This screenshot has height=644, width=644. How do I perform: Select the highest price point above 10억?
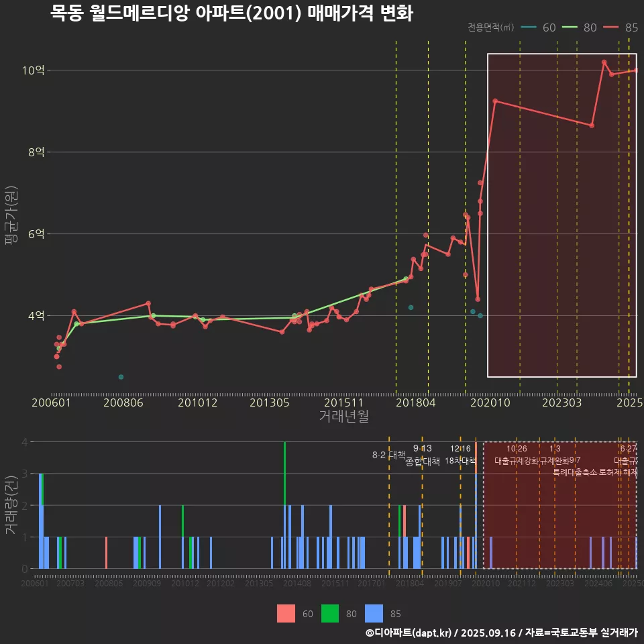(604, 62)
